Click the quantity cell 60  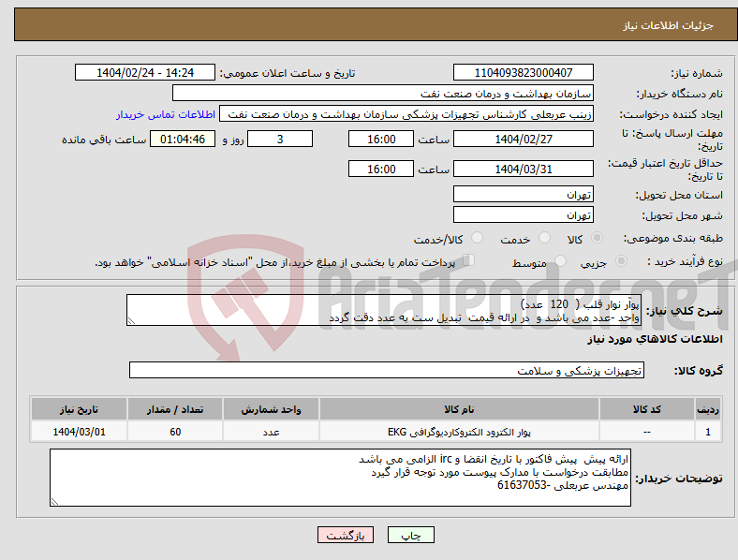(175, 432)
